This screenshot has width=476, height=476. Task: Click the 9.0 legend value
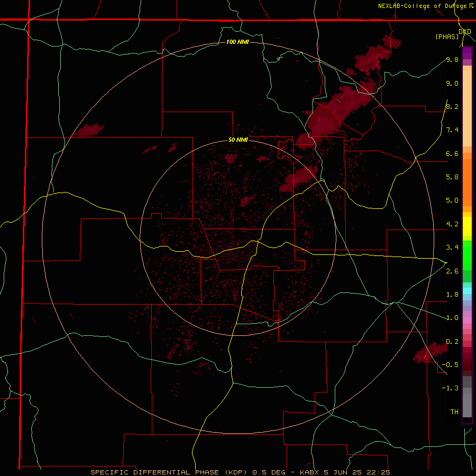pyautogui.click(x=452, y=83)
